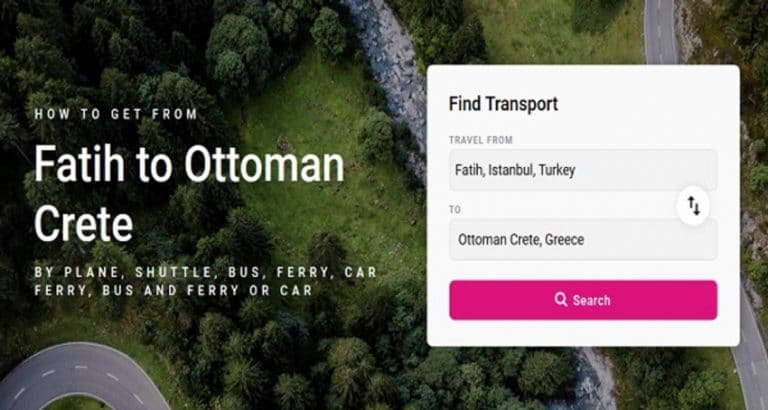Viewport: 768px width, 410px height.
Task: Focus the Travel From field with Fatih
Action: [583, 170]
